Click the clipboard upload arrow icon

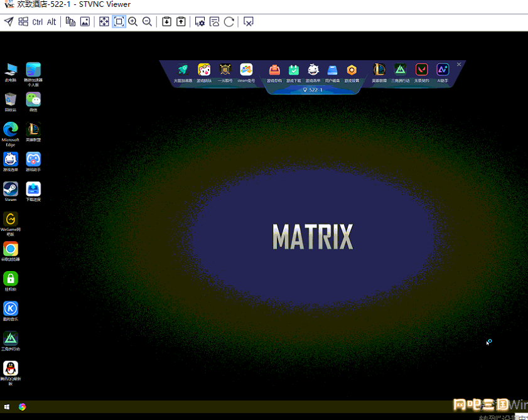[181, 22]
